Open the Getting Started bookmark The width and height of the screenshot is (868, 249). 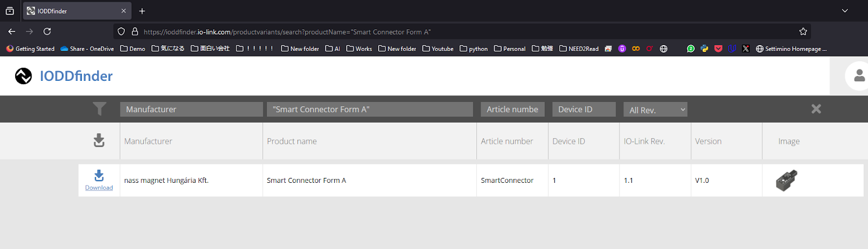(30, 49)
